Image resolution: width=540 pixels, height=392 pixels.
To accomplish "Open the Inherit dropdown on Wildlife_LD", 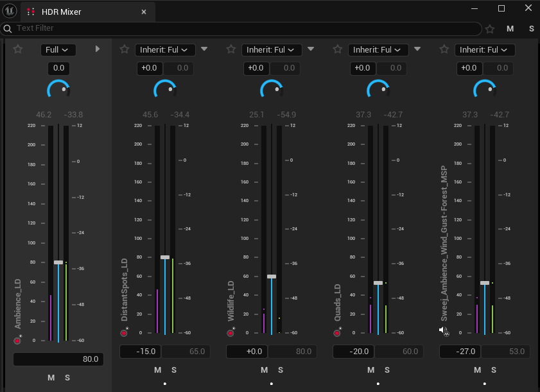I will 270,49.
